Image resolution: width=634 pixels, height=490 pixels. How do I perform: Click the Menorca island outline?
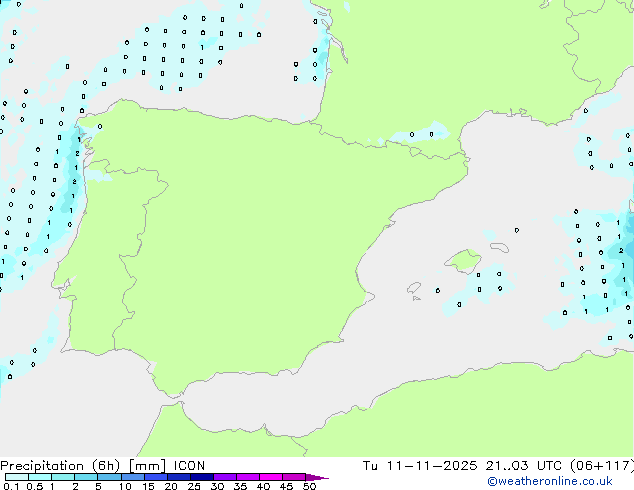click(499, 247)
